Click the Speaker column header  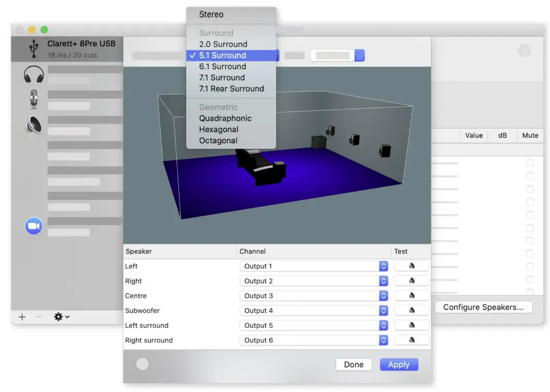click(x=180, y=251)
